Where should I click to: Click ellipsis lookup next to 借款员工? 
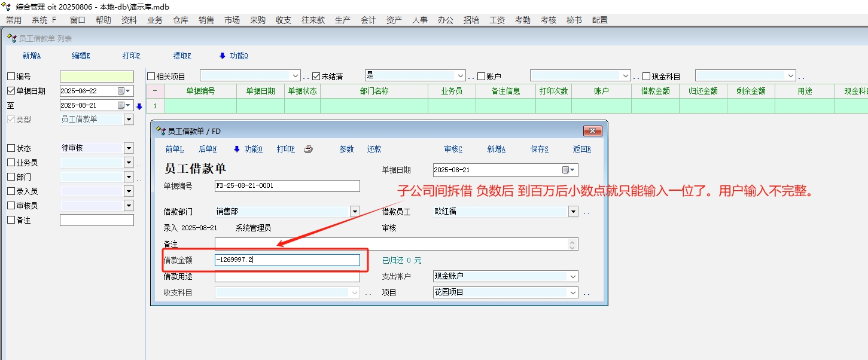coord(586,212)
